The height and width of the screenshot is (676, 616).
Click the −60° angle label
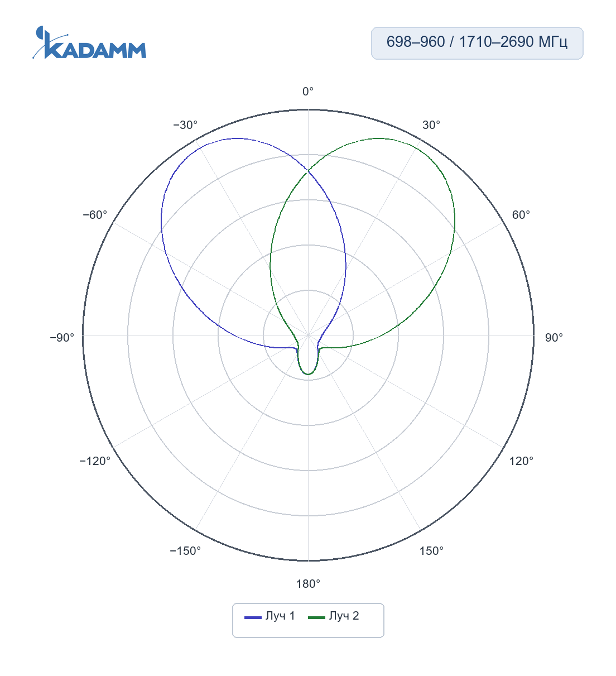click(x=95, y=215)
